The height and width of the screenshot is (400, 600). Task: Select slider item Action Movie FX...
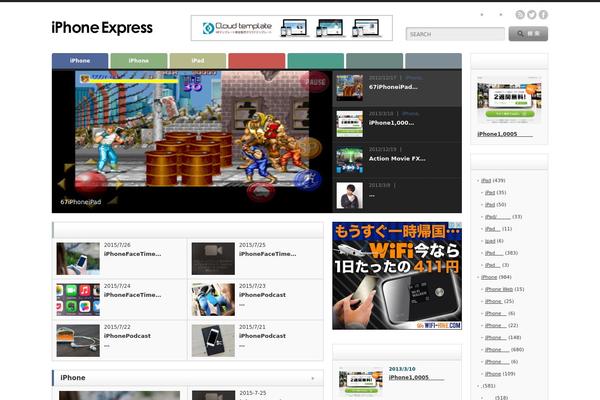pos(397,158)
